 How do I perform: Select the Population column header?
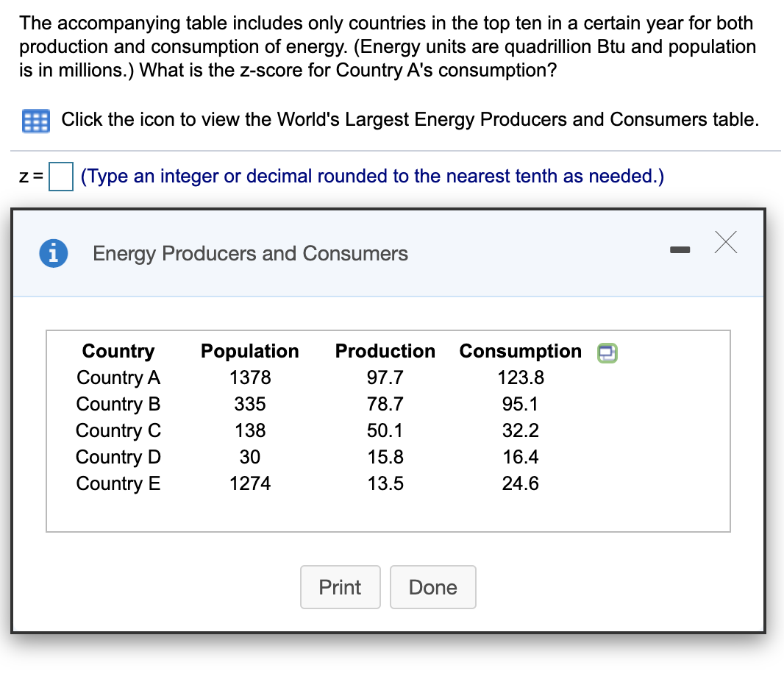249,351
